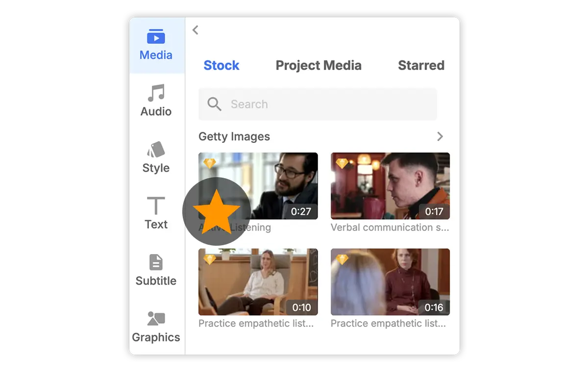Viewport: 588px width, 372px height.
Task: Open the Subtitle panel
Action: tap(156, 270)
